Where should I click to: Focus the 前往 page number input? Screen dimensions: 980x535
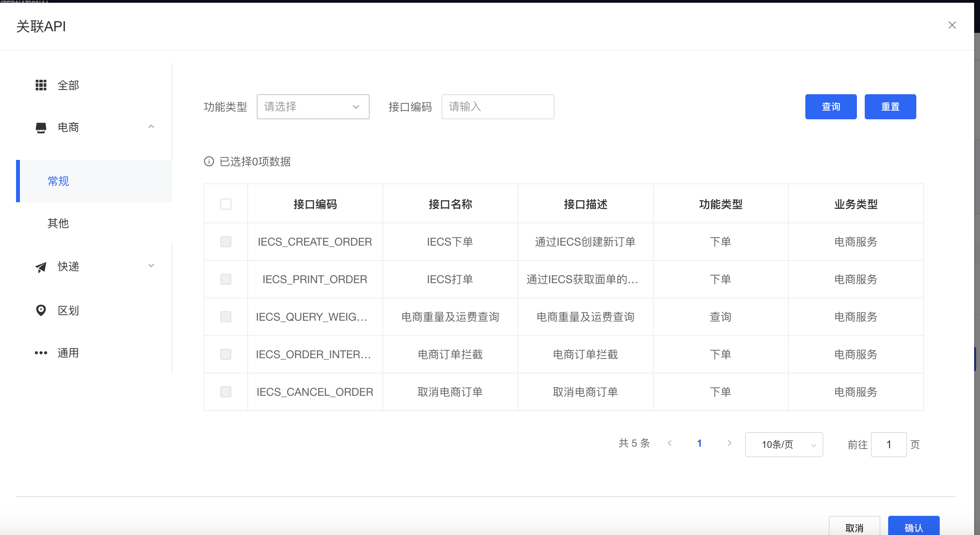point(889,445)
